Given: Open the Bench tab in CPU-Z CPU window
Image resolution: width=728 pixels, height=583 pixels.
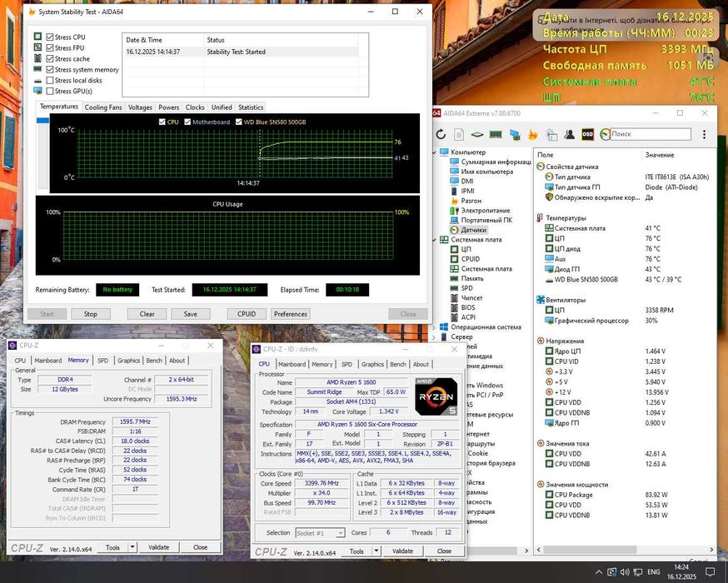Looking at the screenshot, I should (x=398, y=365).
